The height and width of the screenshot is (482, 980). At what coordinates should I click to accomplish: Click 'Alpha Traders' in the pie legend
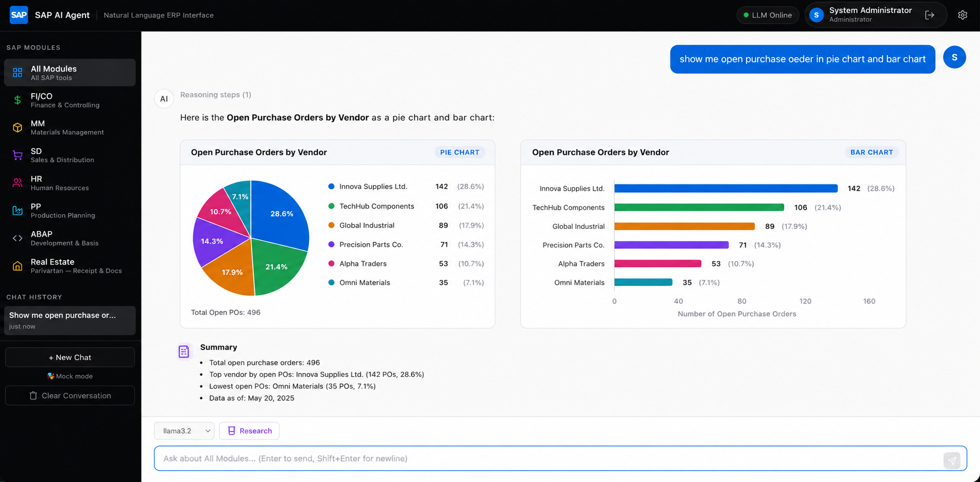(363, 263)
